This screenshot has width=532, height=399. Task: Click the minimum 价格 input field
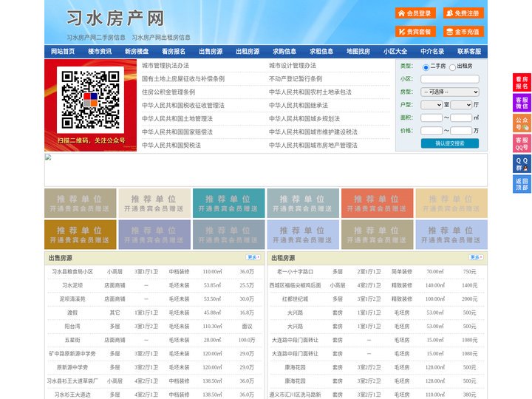coord(432,131)
